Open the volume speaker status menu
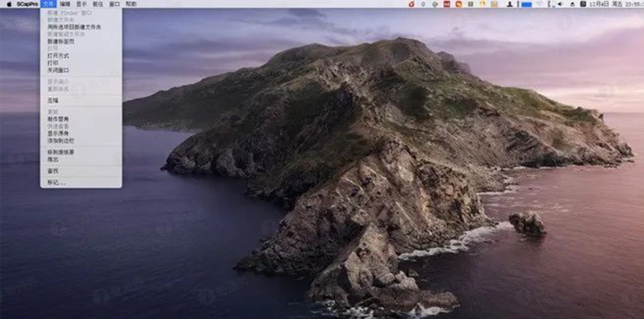644x319 pixels. click(x=560, y=4)
